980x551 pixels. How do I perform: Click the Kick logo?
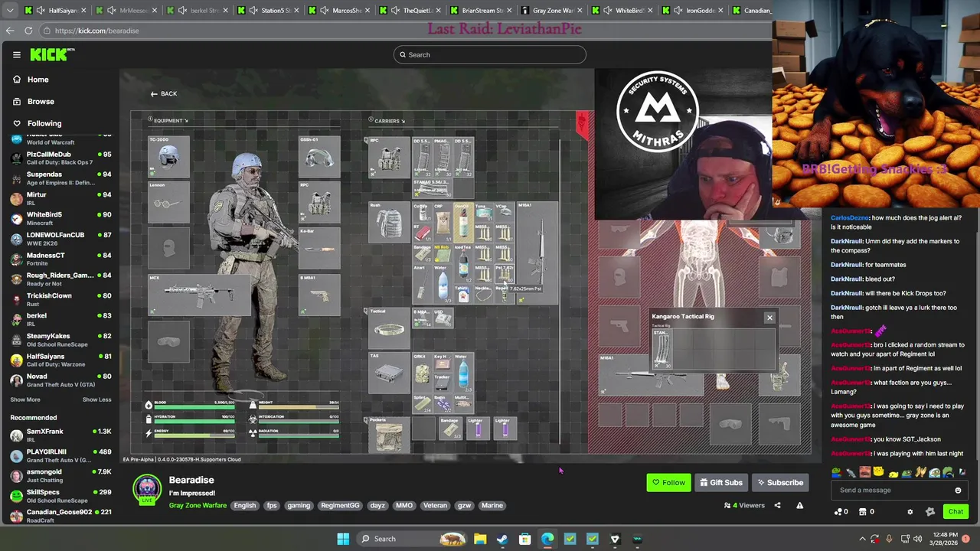[52, 54]
